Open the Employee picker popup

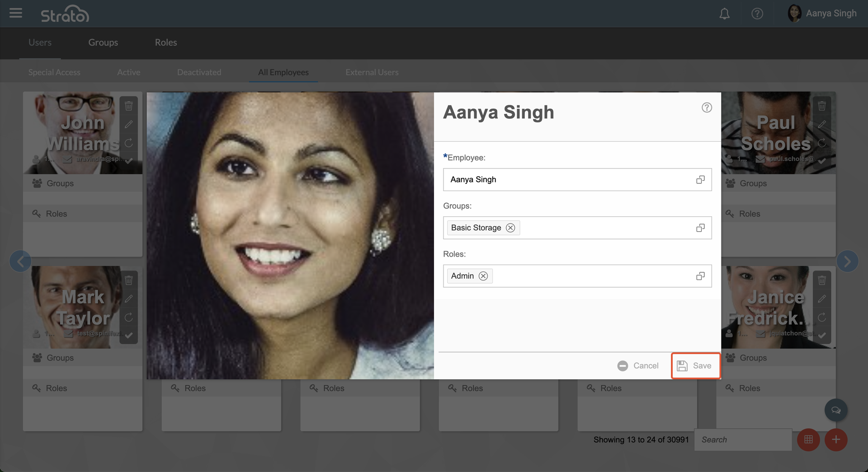pyautogui.click(x=700, y=180)
